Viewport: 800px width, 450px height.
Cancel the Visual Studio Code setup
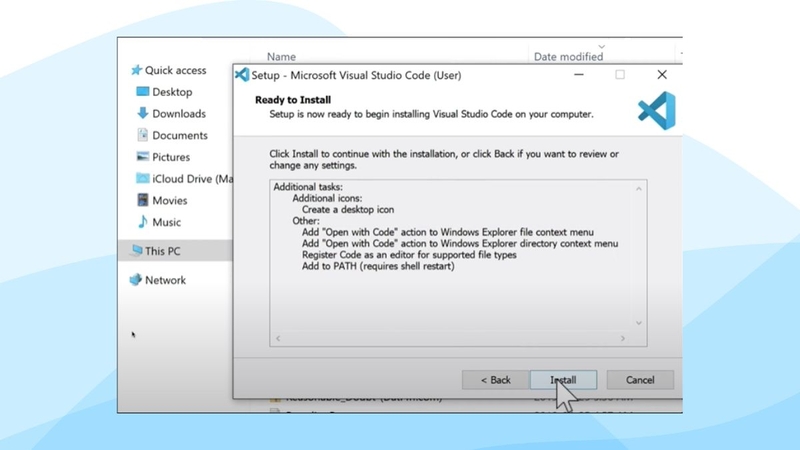tap(639, 380)
